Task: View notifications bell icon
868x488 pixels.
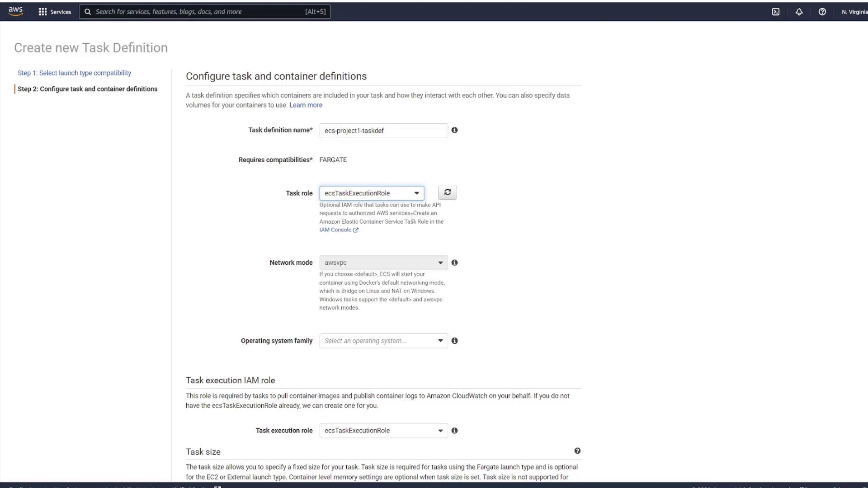Action: tap(799, 12)
